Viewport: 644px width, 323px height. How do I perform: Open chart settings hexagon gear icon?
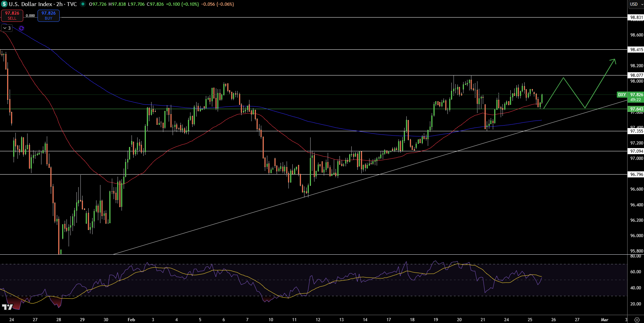[637, 320]
